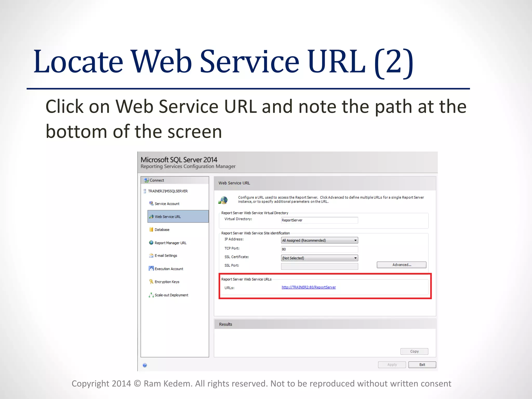Click the Copy button in Results
Image resolution: width=532 pixels, height=399 pixels.
tap(414, 351)
